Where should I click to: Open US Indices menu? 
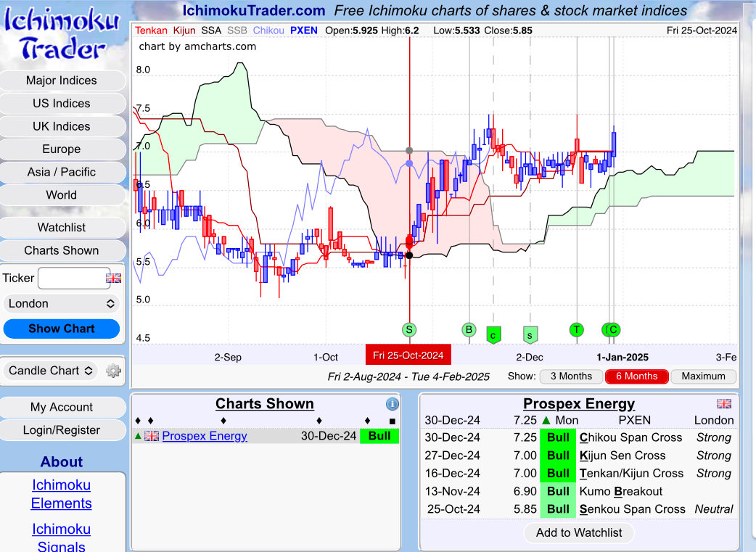[62, 103]
